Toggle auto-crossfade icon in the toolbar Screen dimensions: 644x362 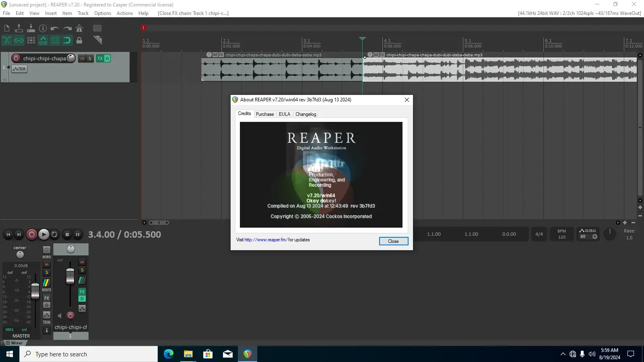click(7, 40)
